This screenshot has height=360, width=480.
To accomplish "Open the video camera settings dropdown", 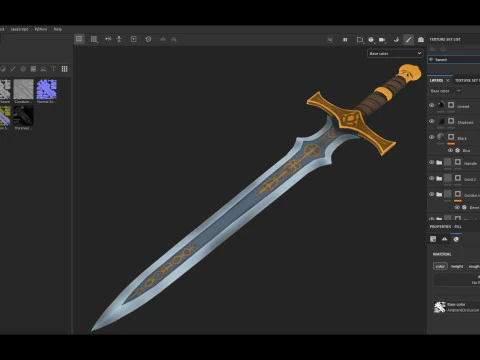I will pyautogui.click(x=382, y=40).
